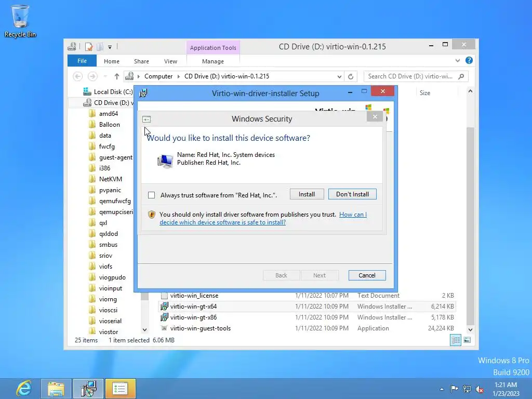Click the Properties quick access icon
This screenshot has height=399, width=532.
[89, 47]
